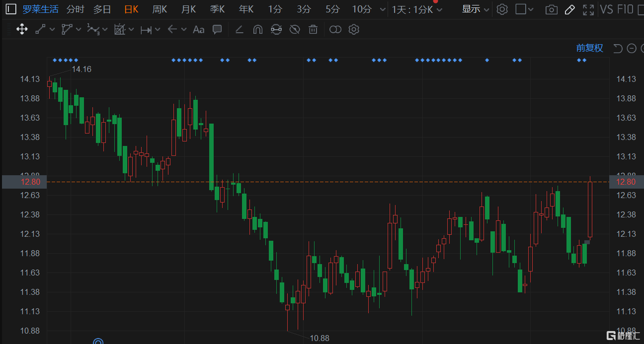Click the 12.80 price tag on left axis
The height and width of the screenshot is (344, 644).
(x=24, y=182)
